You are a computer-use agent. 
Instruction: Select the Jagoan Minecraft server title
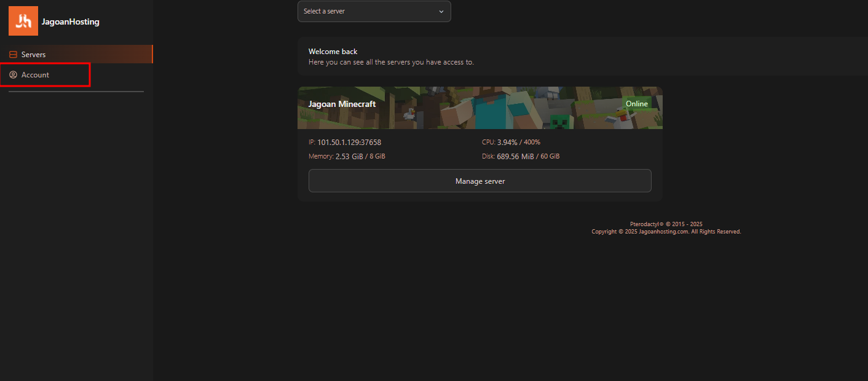[342, 104]
